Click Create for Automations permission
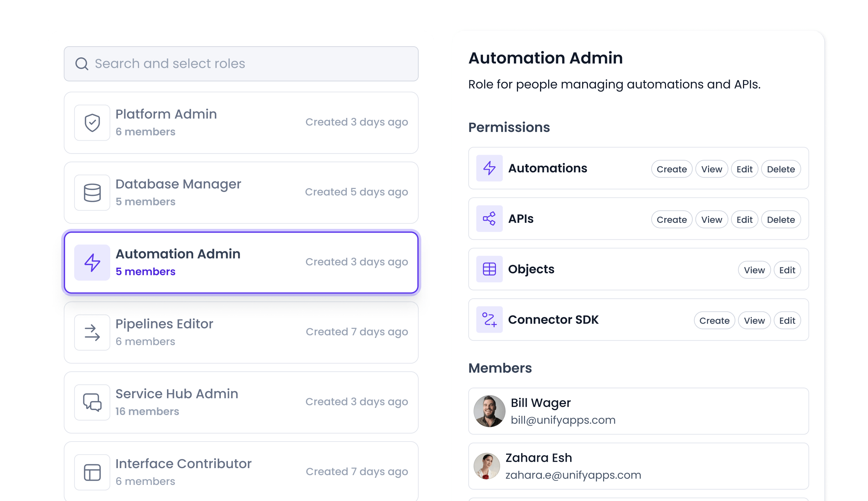Screen dimensions: 868x501 tap(671, 169)
